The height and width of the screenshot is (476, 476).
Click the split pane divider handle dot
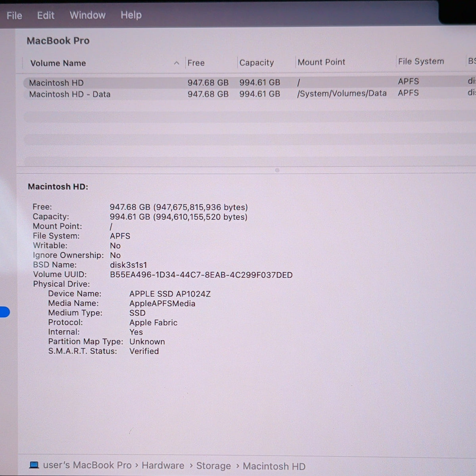(x=277, y=170)
